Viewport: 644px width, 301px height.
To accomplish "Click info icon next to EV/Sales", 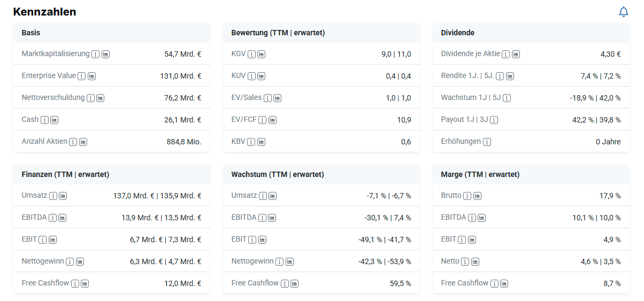I will [267, 98].
